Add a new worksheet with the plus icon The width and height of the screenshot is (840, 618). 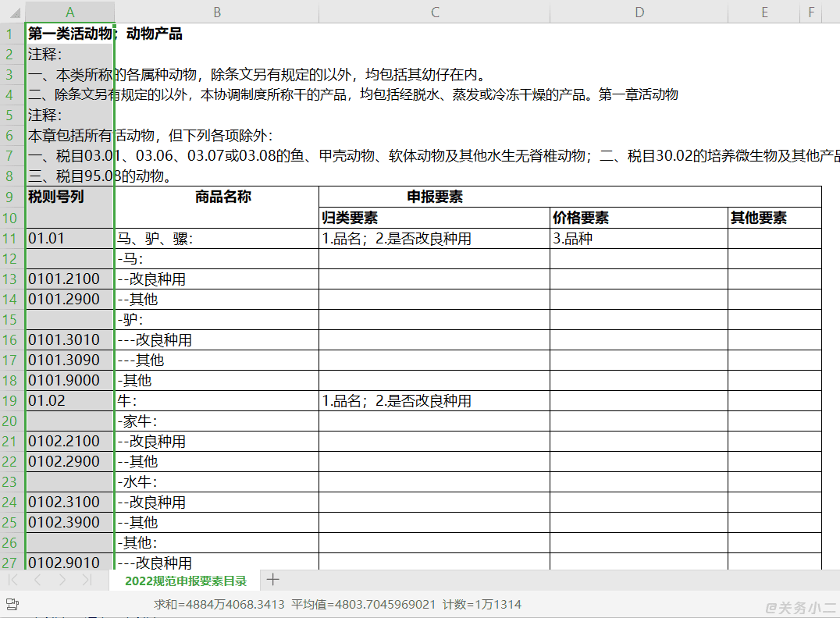point(272,580)
